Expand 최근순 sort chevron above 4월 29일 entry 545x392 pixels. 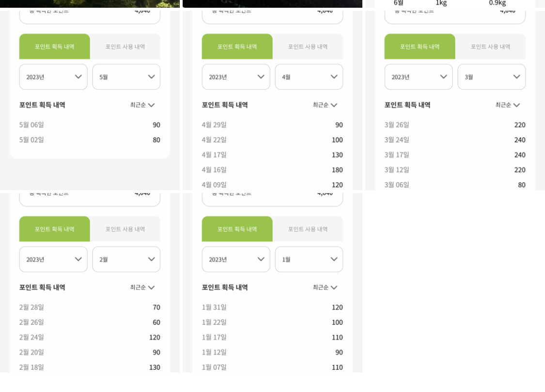coord(334,105)
